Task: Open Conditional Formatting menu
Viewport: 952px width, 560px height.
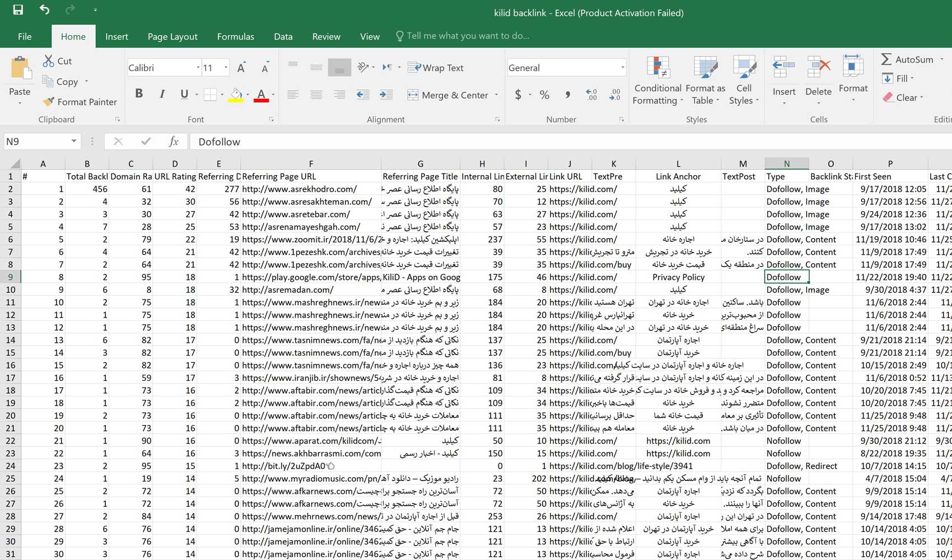Action: coord(658,81)
